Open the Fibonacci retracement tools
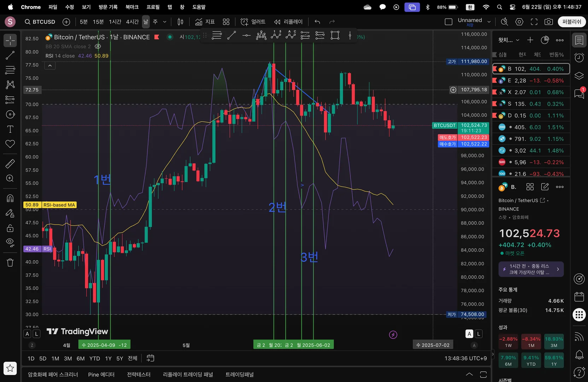Image resolution: width=588 pixels, height=382 pixels. (10, 70)
